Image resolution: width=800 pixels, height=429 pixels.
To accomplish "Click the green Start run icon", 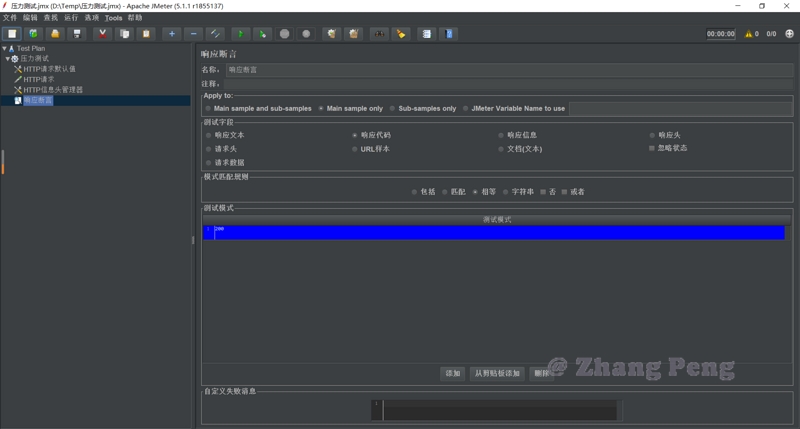I will click(240, 34).
